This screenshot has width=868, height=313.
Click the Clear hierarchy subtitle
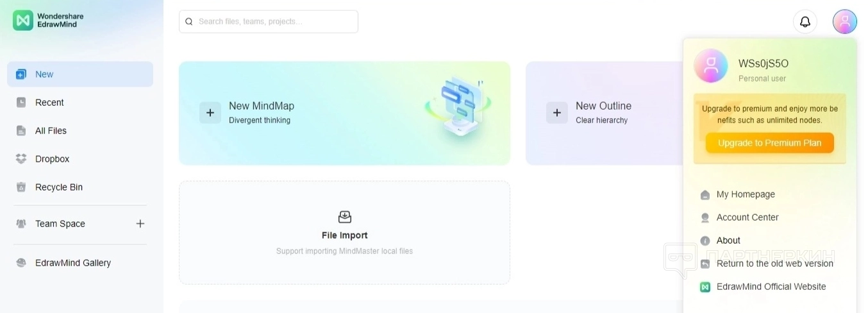click(602, 121)
